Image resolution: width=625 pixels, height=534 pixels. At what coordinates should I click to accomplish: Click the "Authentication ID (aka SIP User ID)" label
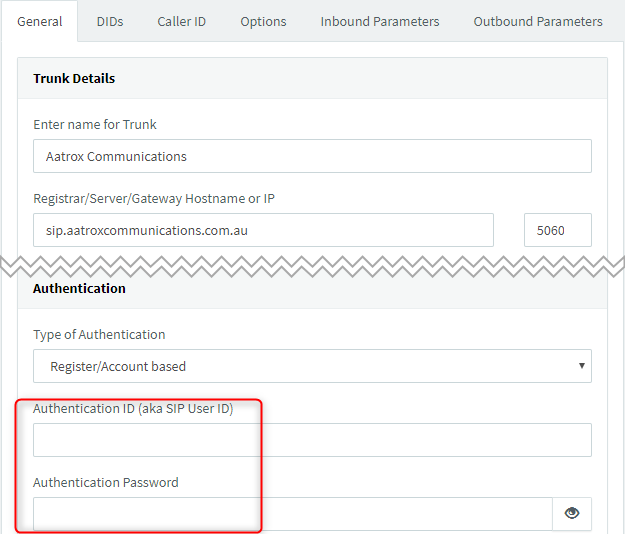(133, 409)
